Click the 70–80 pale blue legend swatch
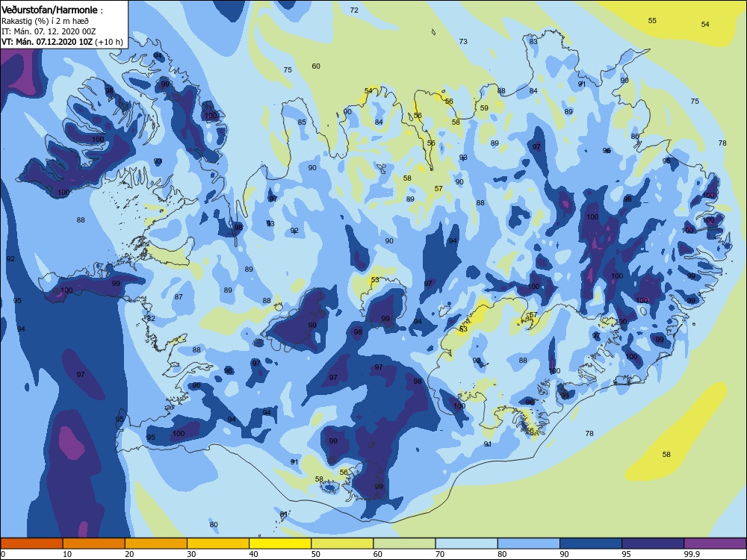747x560 pixels. [x=466, y=544]
